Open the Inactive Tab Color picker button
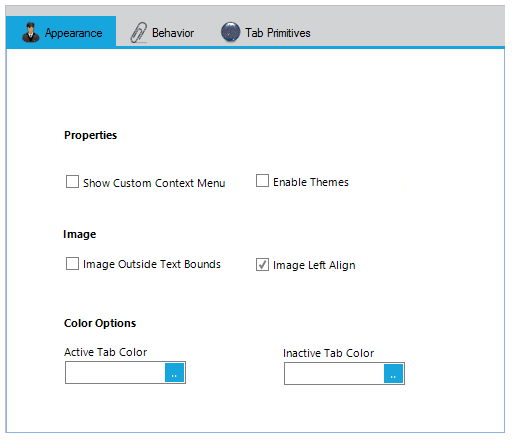 (393, 374)
